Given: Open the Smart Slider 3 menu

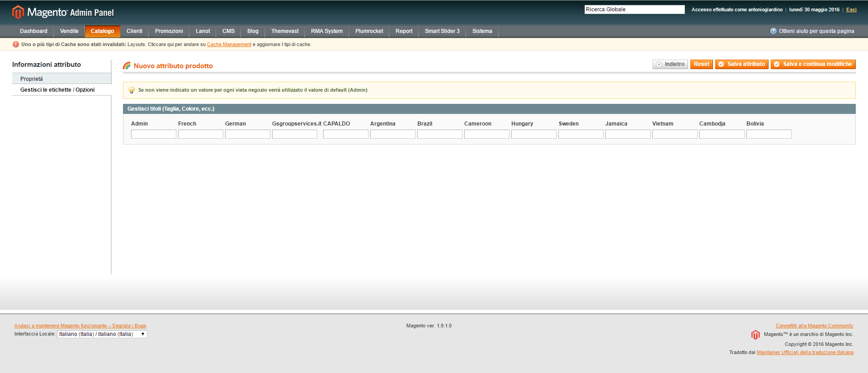Looking at the screenshot, I should tap(442, 31).
